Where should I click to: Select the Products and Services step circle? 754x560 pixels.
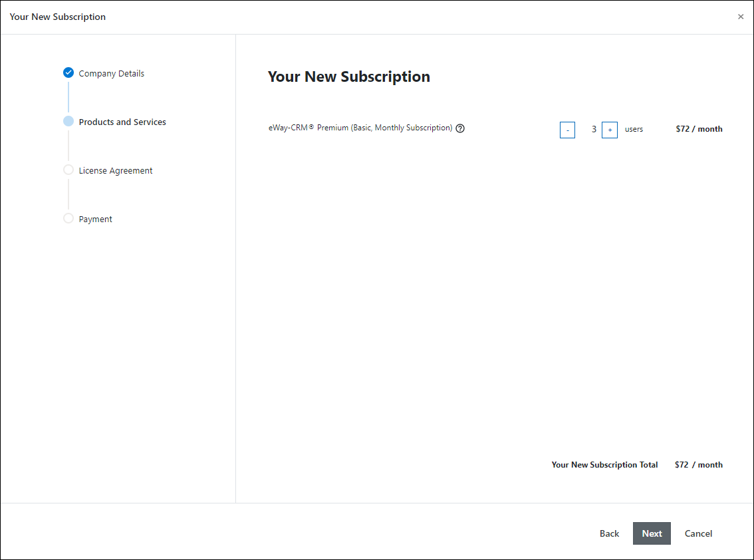coord(68,121)
